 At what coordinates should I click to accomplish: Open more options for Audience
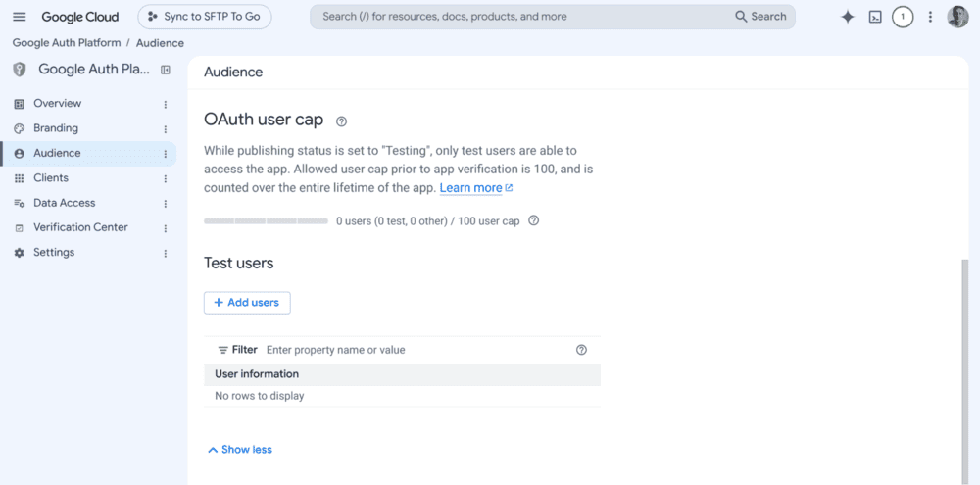[x=166, y=154]
